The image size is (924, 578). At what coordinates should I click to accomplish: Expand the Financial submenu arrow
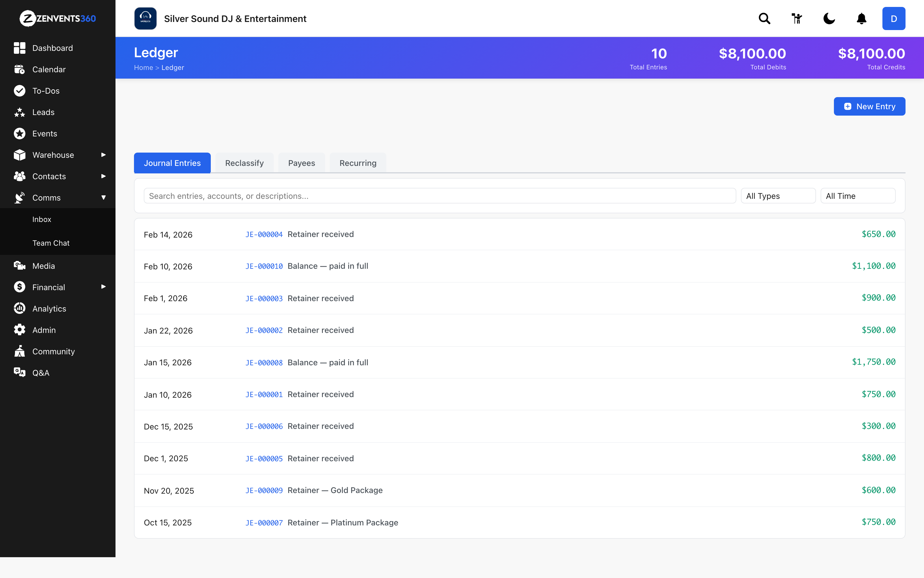(103, 287)
